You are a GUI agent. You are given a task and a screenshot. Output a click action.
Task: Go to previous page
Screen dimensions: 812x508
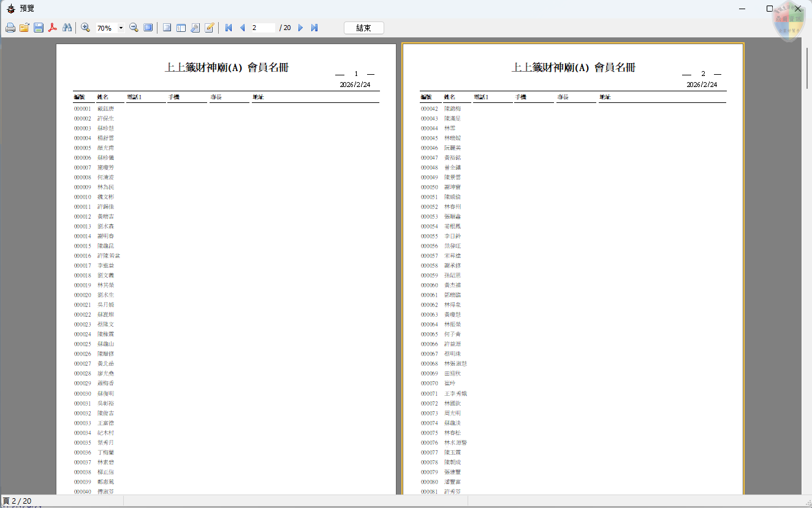[243, 28]
